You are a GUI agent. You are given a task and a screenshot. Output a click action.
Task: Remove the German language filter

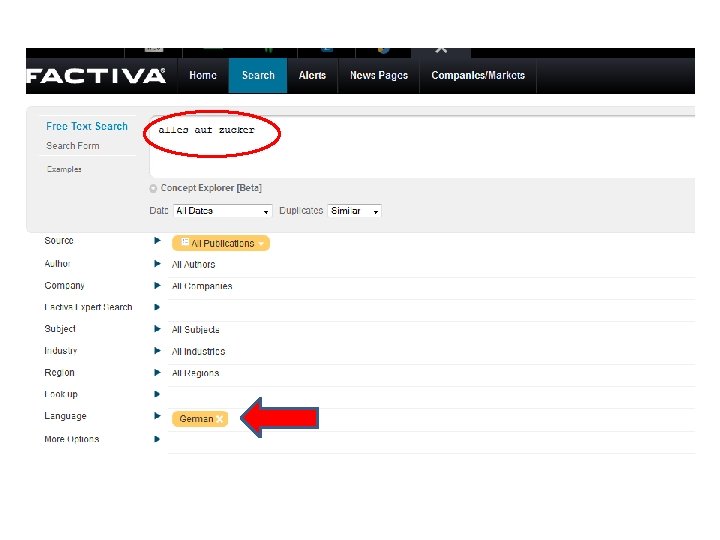coord(219,419)
